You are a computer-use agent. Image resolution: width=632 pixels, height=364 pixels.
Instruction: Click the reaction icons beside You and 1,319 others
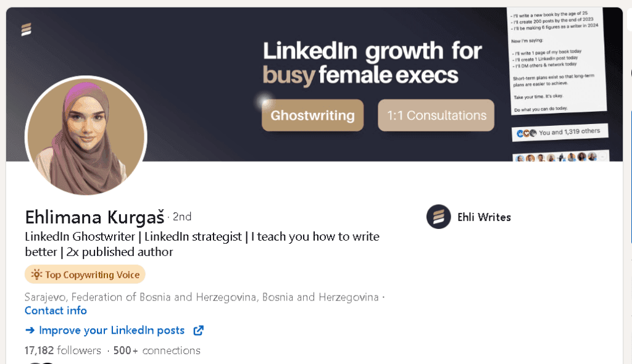click(526, 133)
